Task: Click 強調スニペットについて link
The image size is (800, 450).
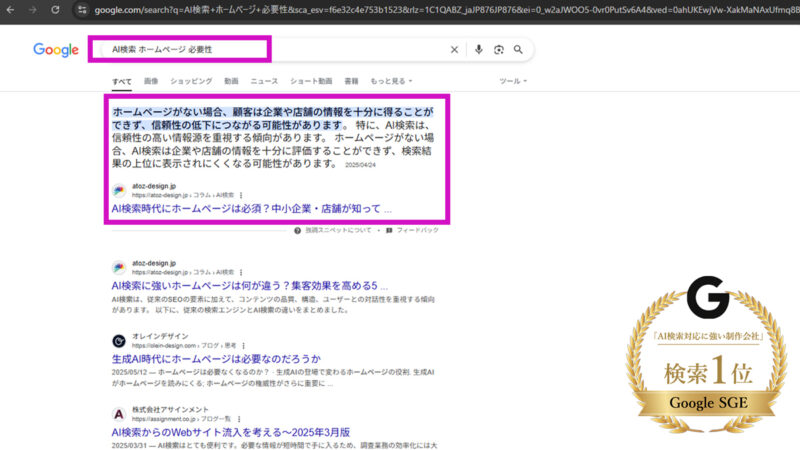Action: [x=338, y=231]
